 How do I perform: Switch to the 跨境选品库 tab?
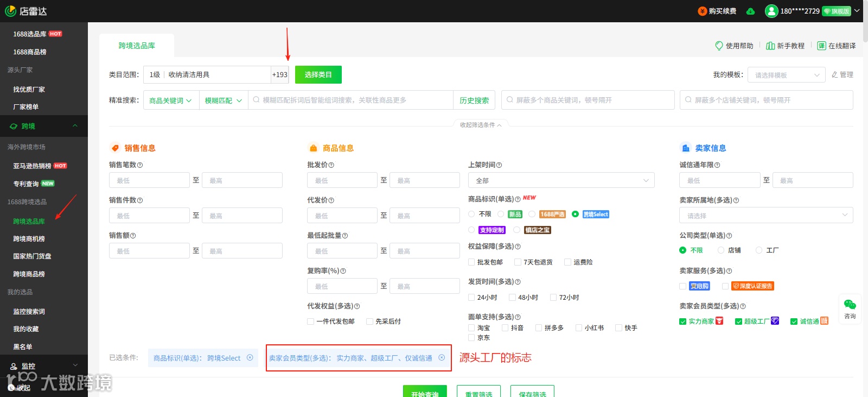(x=137, y=46)
